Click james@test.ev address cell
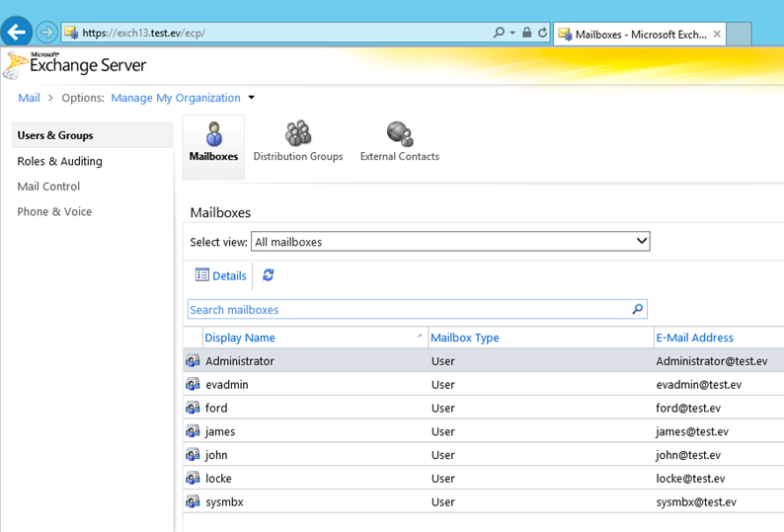The image size is (784, 532). coord(692,431)
